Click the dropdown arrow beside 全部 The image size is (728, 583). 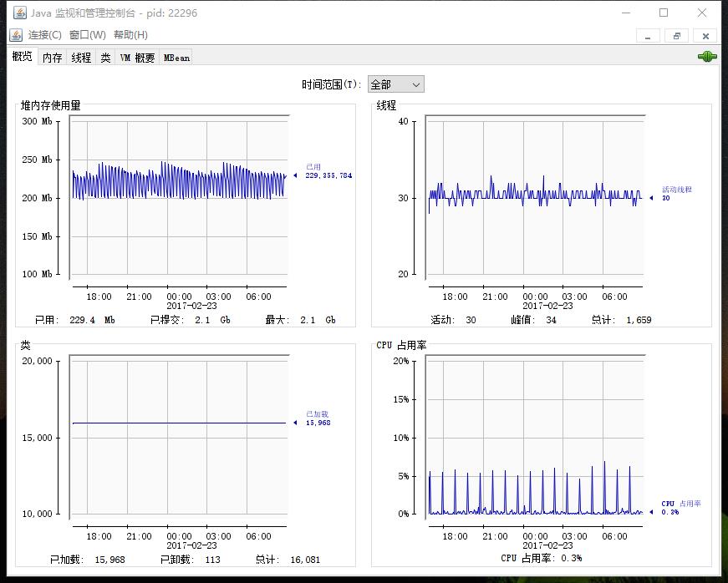[416, 85]
